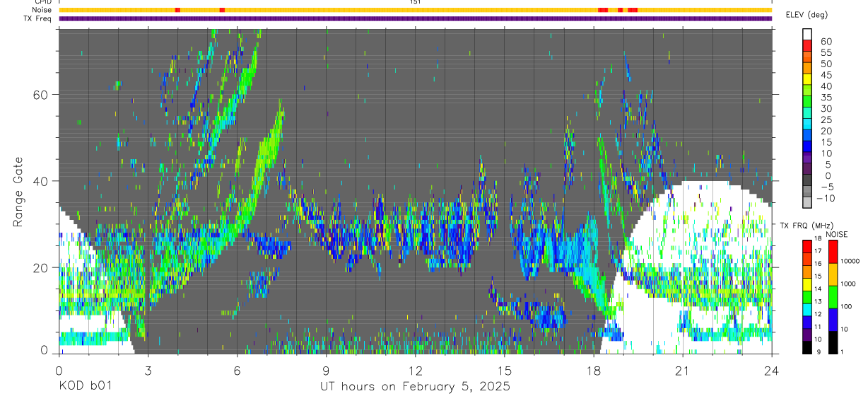The height and width of the screenshot is (401, 868).
Task: Click the '3' hour tick label on x-axis
Action: pyautogui.click(x=148, y=371)
